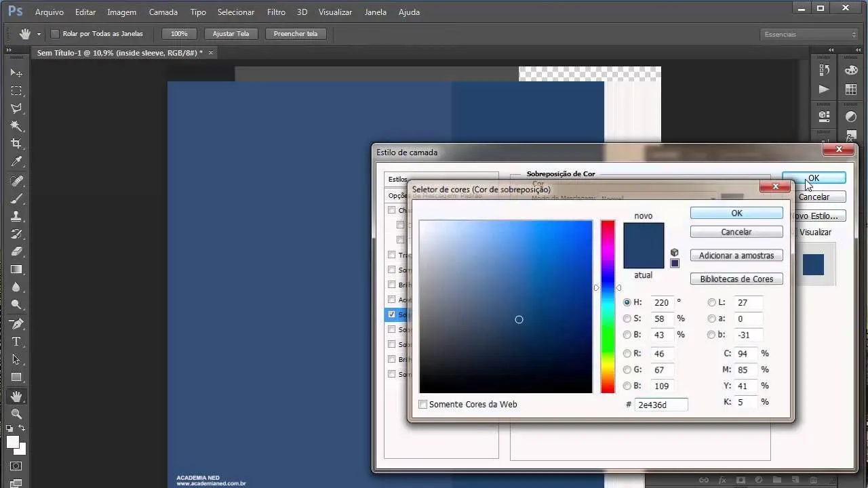The width and height of the screenshot is (868, 488).
Task: Open the Swatches panel grid icon
Action: pyautogui.click(x=851, y=89)
